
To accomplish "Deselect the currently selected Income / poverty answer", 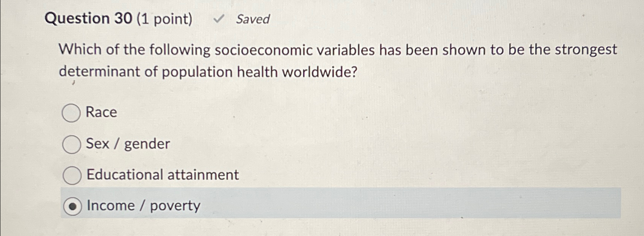I will pos(73,206).
